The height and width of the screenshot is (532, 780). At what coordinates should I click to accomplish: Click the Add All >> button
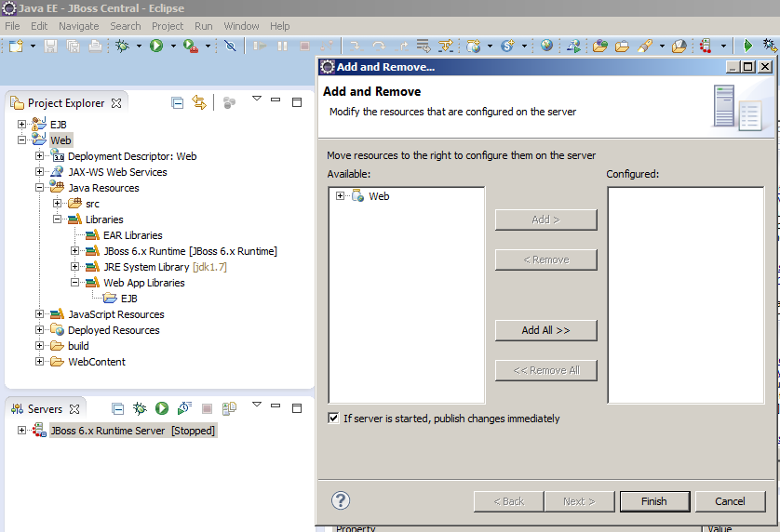click(545, 330)
